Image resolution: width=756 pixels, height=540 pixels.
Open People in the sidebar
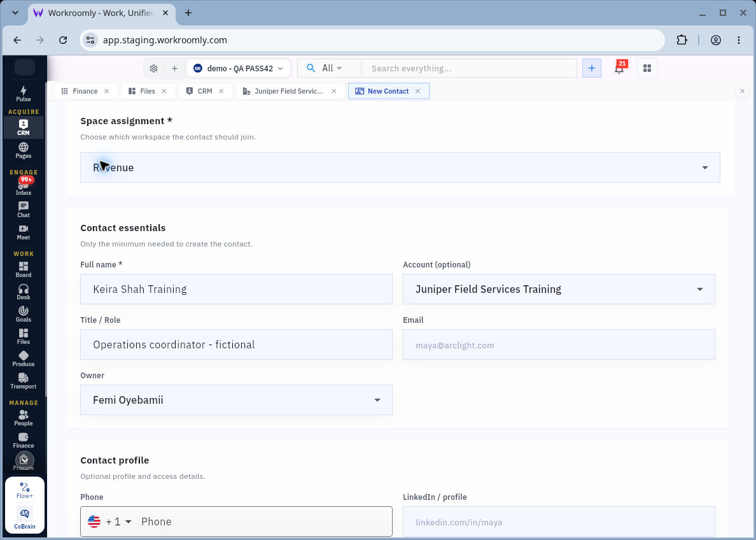(x=23, y=418)
